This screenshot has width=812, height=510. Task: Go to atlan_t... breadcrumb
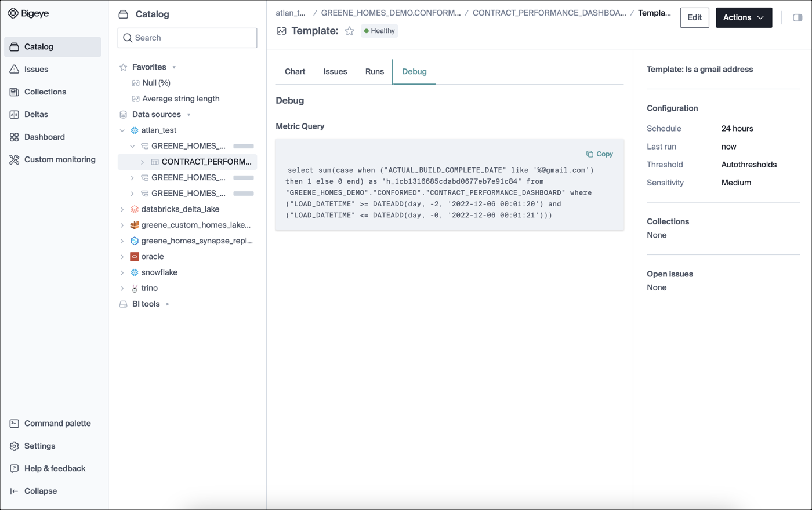(x=291, y=13)
